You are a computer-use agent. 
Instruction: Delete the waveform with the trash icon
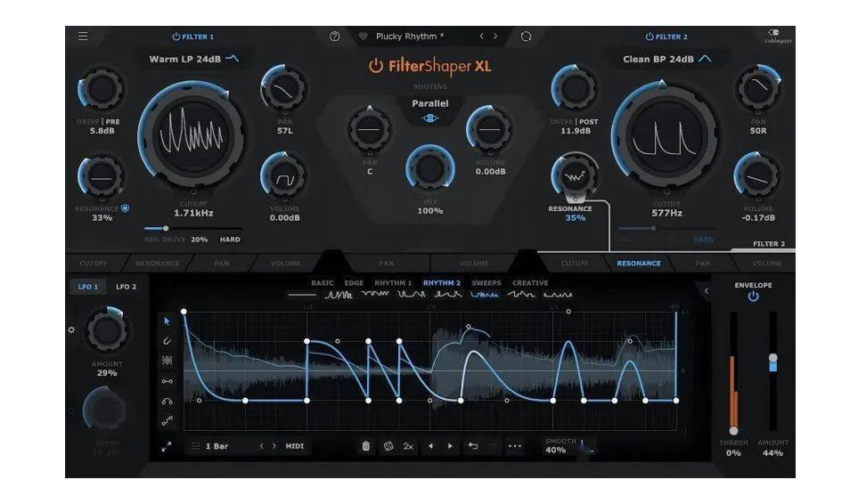click(x=365, y=446)
